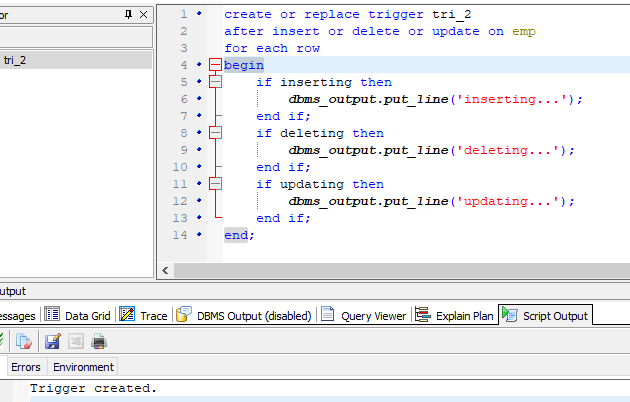Screen dimensions: 630x402
Task: Switch to Explain Plan tab
Action: (454, 315)
